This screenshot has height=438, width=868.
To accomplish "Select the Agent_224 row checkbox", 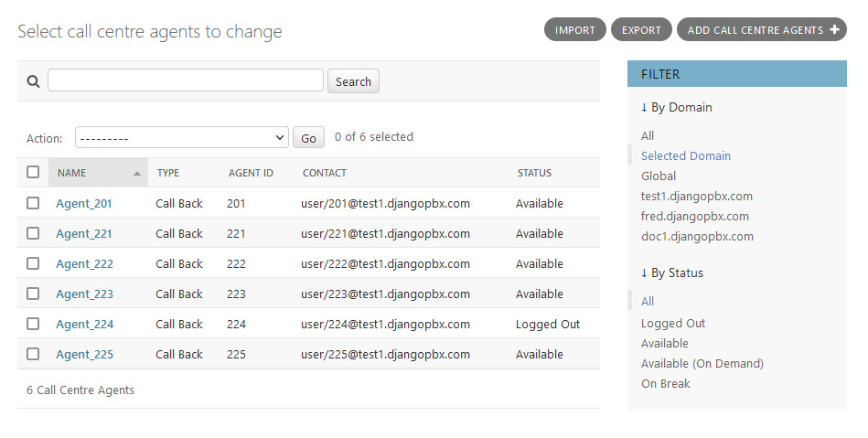I will tap(33, 324).
